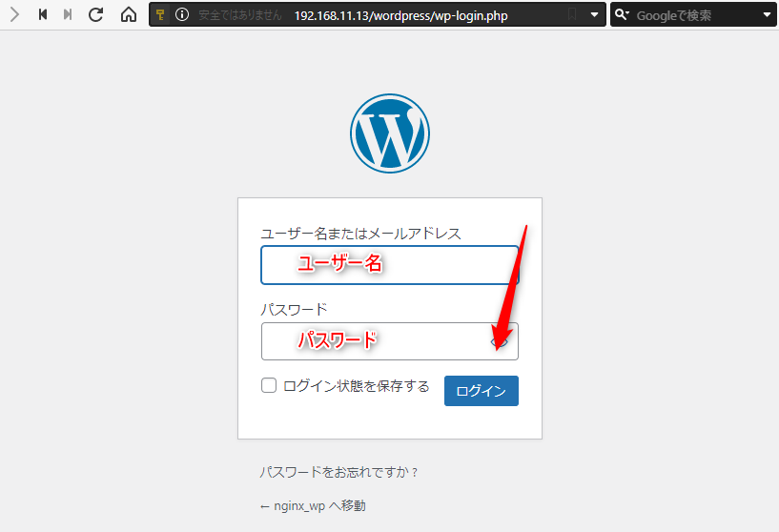Image resolution: width=779 pixels, height=532 pixels.
Task: Click inside the パスワード input field
Action: pyautogui.click(x=377, y=341)
